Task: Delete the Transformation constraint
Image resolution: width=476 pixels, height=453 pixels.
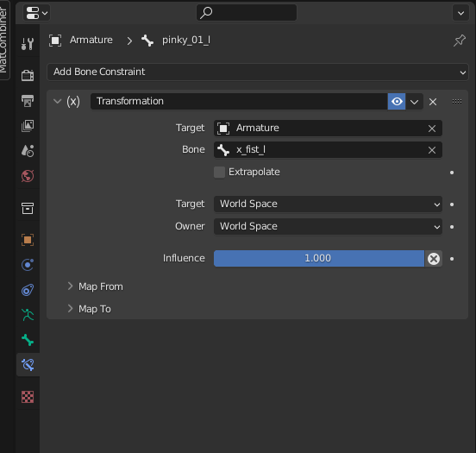Action: [433, 102]
